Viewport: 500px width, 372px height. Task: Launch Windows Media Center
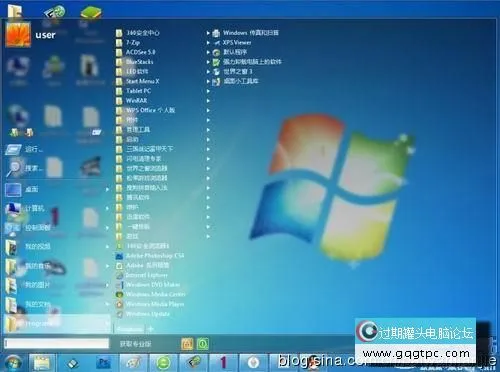click(x=150, y=294)
